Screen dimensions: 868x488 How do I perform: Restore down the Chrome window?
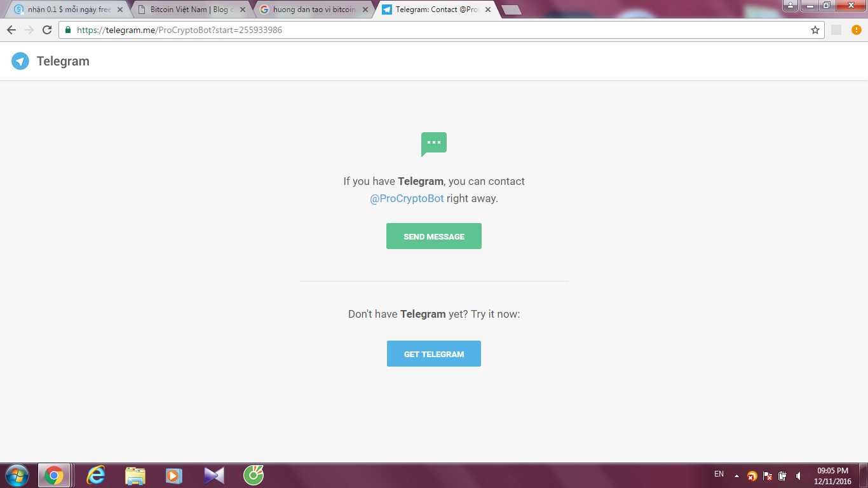pos(826,5)
